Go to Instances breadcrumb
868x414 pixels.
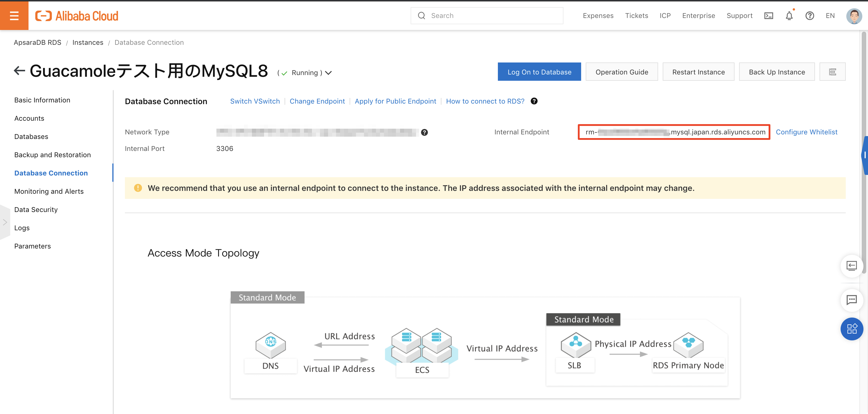[88, 43]
